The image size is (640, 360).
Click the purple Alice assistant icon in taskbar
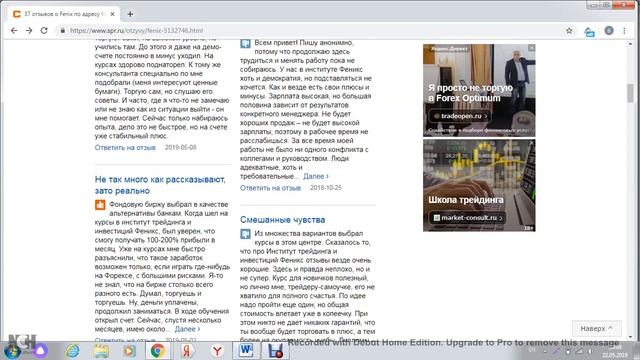[x=40, y=351]
